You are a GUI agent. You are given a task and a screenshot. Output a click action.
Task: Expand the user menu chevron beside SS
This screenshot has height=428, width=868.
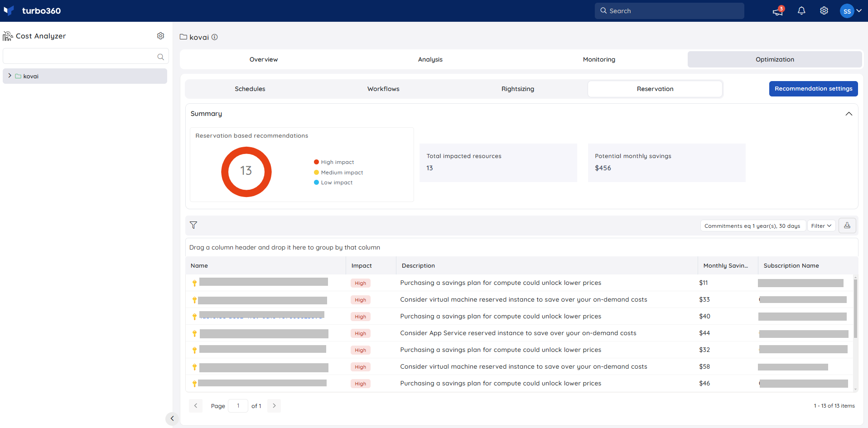[859, 11]
